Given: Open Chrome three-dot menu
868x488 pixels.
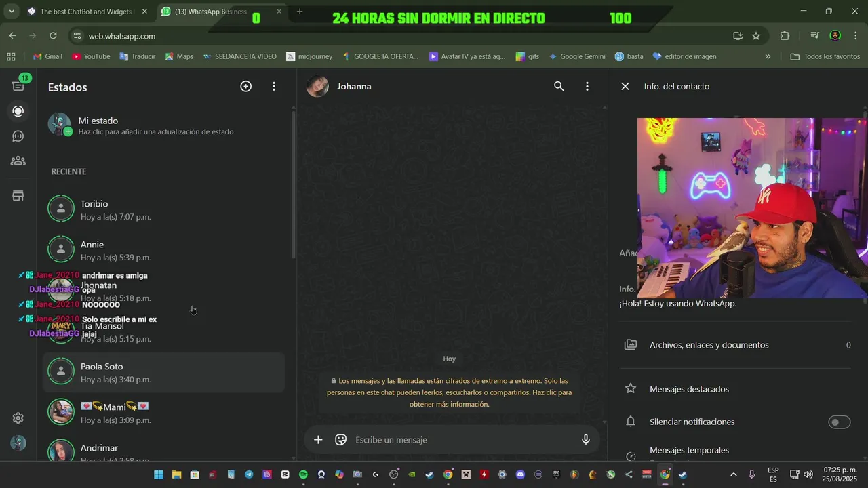Looking at the screenshot, I should [855, 36].
